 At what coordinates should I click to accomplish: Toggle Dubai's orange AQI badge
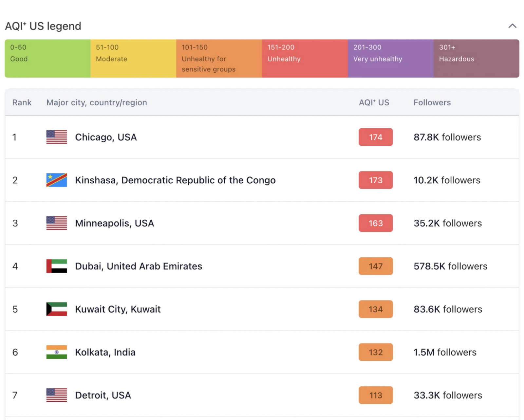click(x=375, y=266)
